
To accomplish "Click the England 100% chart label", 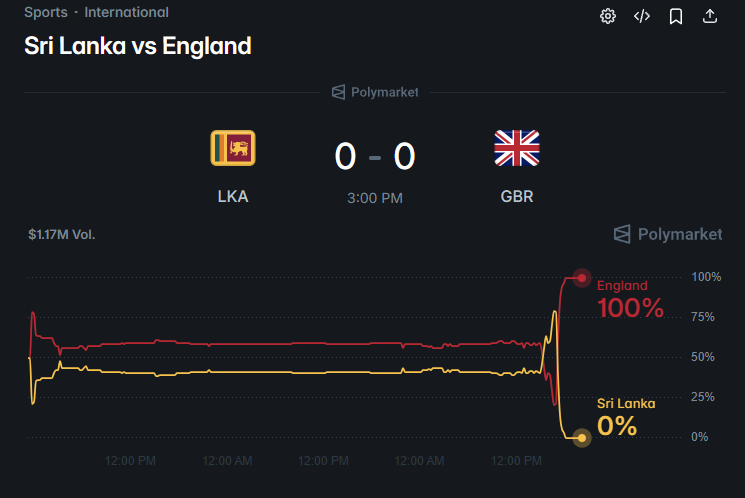I will [x=630, y=300].
